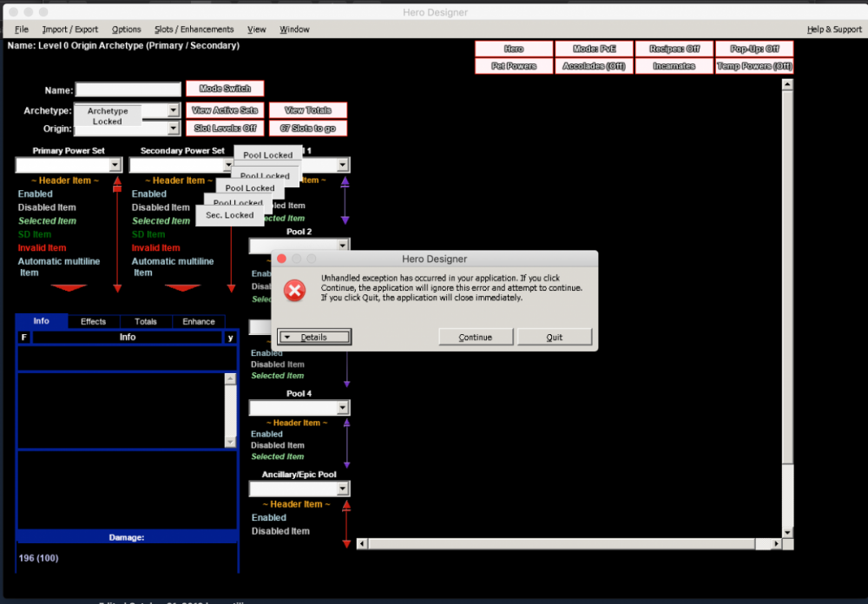Expand the Details disclosure in error dialog
The image size is (868, 604).
(x=314, y=337)
